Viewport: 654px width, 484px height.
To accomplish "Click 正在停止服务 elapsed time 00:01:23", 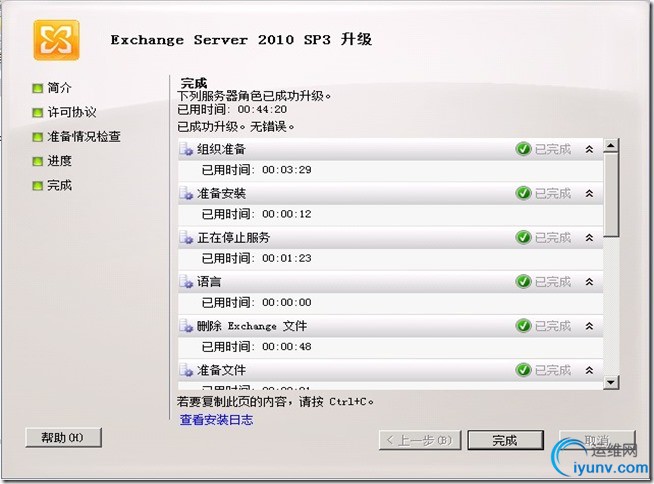I will click(287, 258).
